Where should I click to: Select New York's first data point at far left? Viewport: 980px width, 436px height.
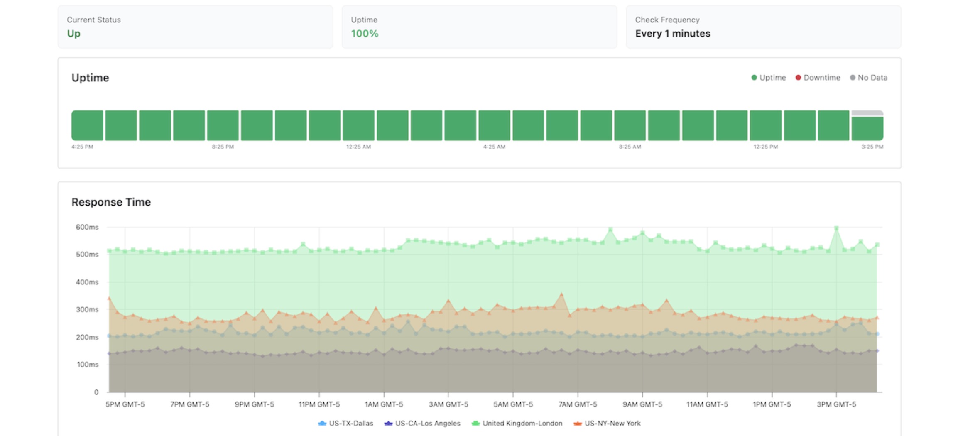109,298
